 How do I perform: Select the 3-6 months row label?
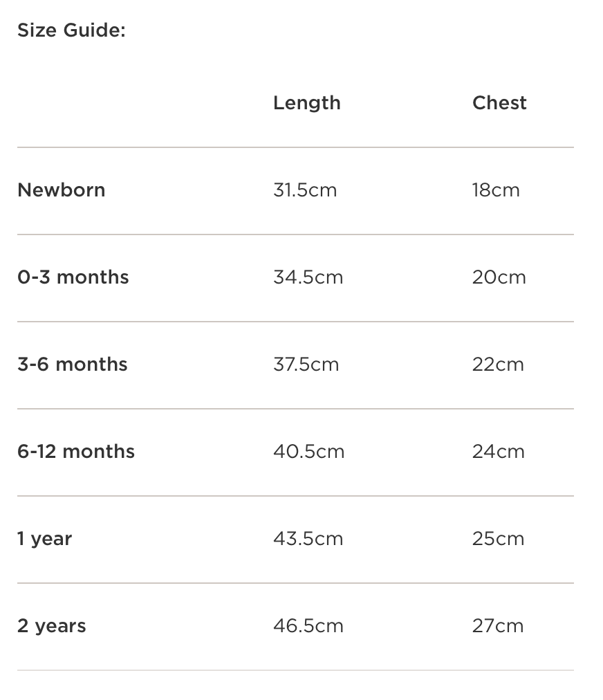73,365
